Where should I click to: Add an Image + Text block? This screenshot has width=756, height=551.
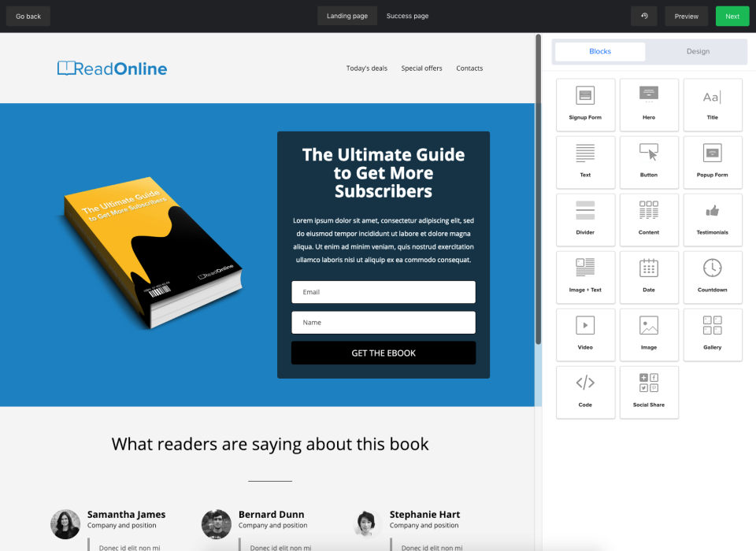point(585,276)
